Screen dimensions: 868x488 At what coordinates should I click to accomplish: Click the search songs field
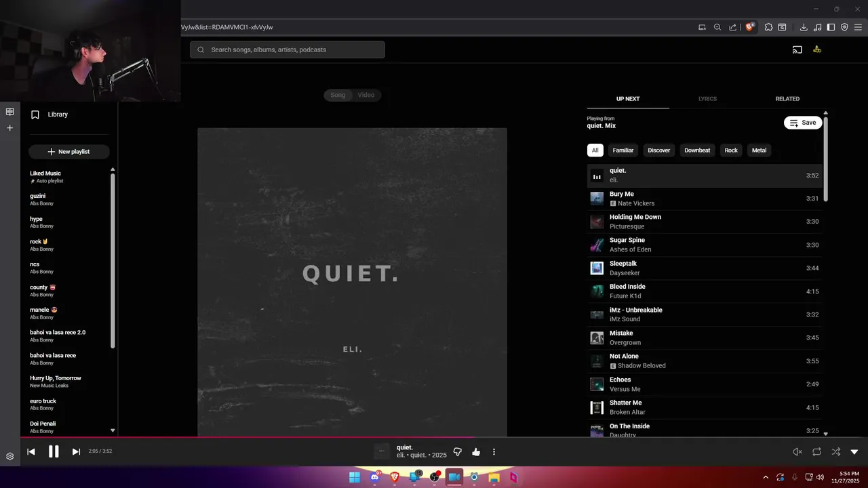coord(288,49)
